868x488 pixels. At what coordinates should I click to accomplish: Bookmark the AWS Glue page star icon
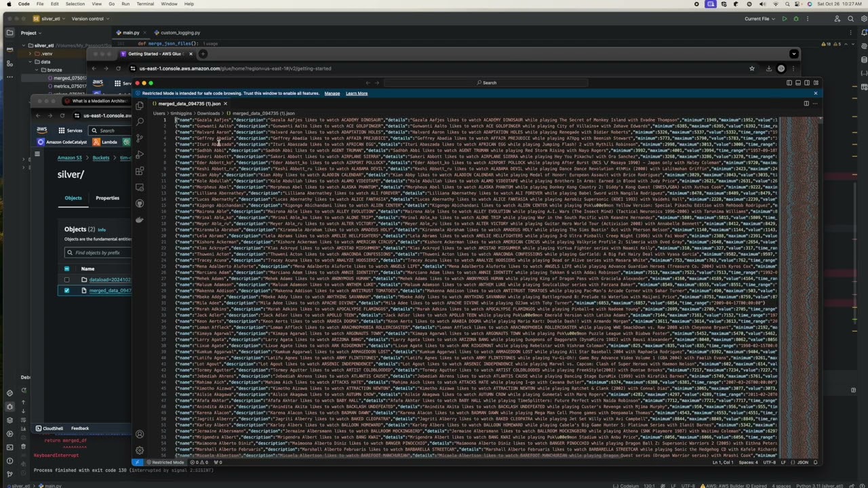(x=752, y=68)
